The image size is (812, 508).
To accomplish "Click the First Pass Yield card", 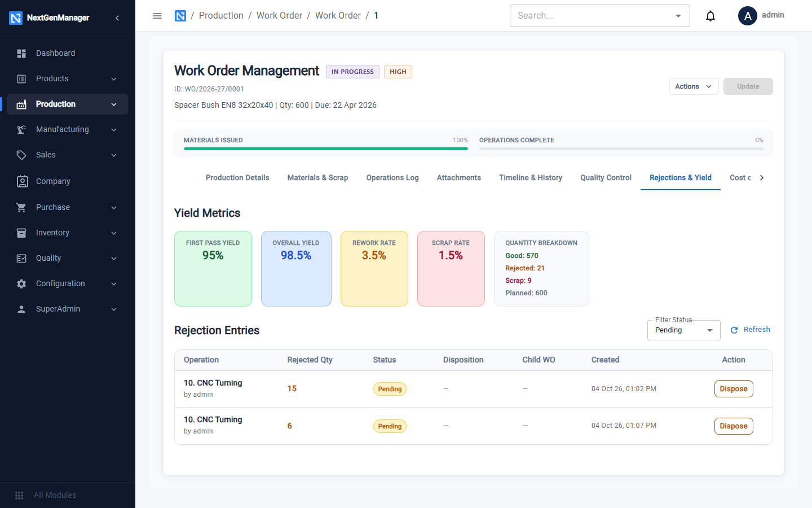I will [x=213, y=269].
